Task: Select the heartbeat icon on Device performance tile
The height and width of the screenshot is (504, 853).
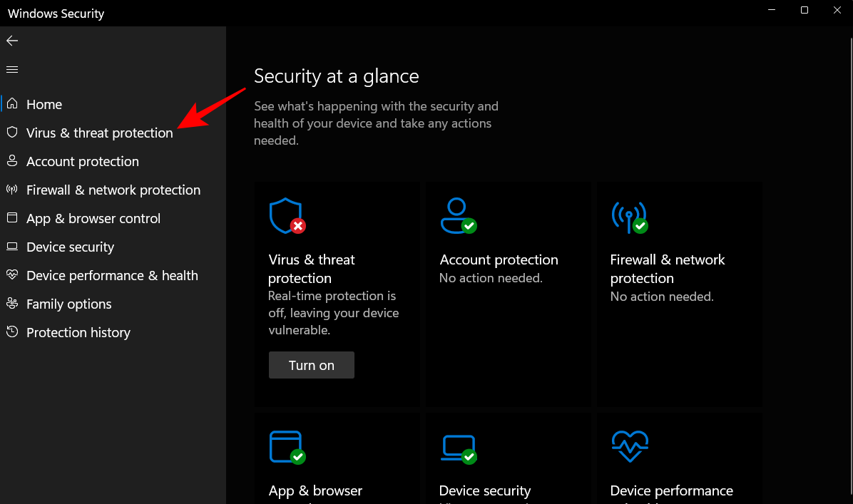Action: pos(630,447)
